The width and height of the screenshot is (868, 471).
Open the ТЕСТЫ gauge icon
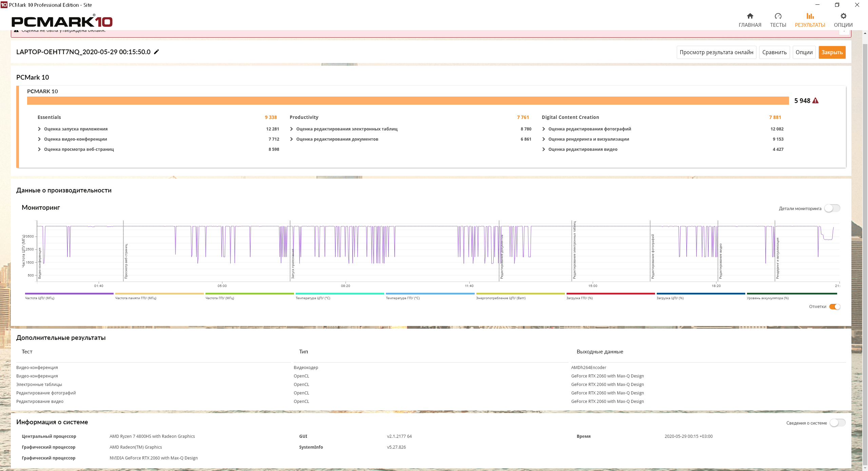click(778, 16)
